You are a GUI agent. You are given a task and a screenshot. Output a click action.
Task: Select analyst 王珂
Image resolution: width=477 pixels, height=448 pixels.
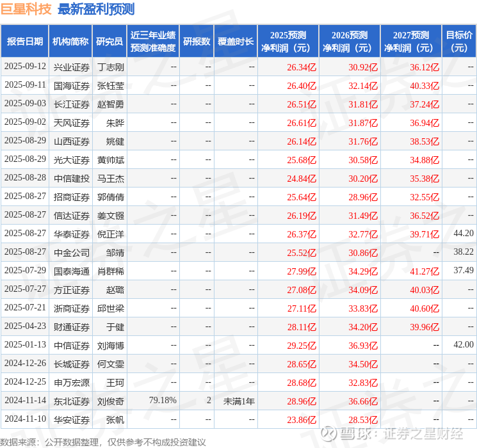coord(115,383)
